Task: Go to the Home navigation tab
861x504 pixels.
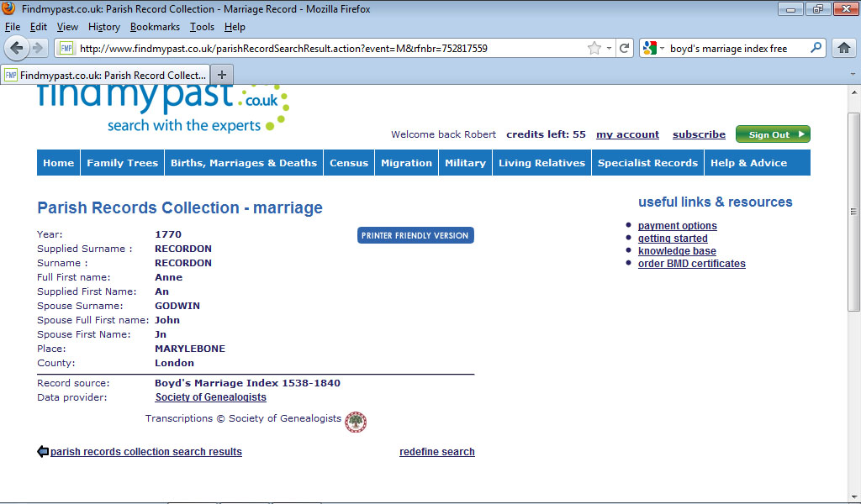Action: 59,163
